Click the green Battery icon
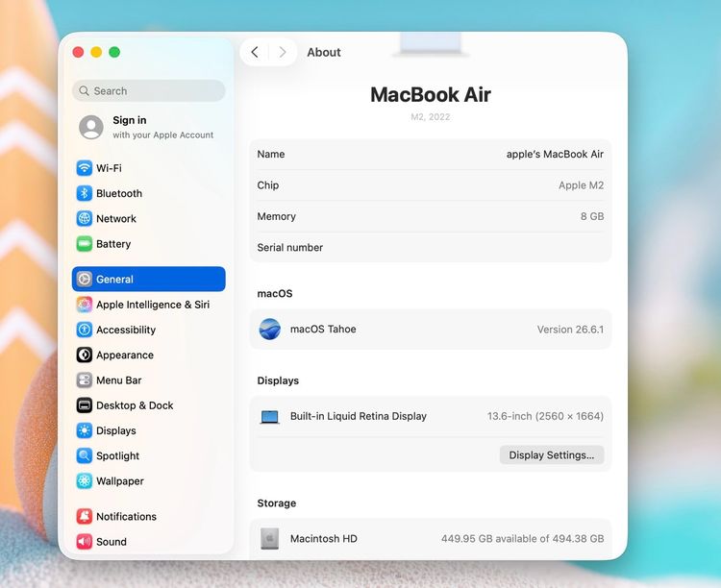The height and width of the screenshot is (588, 721). point(85,244)
